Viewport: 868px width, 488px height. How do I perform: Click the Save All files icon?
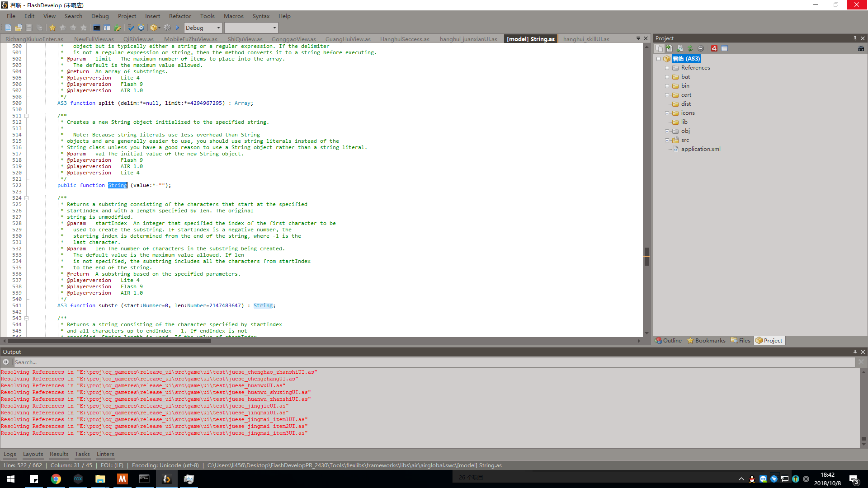(40, 28)
